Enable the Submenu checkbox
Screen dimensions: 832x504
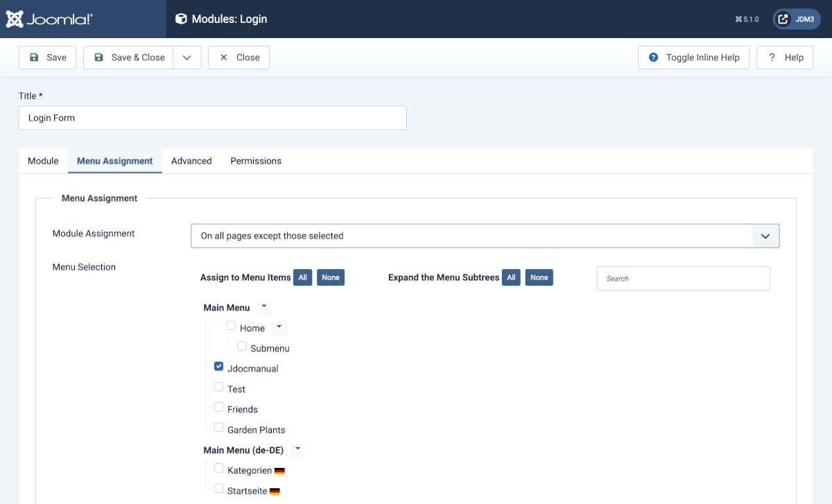tap(242, 346)
